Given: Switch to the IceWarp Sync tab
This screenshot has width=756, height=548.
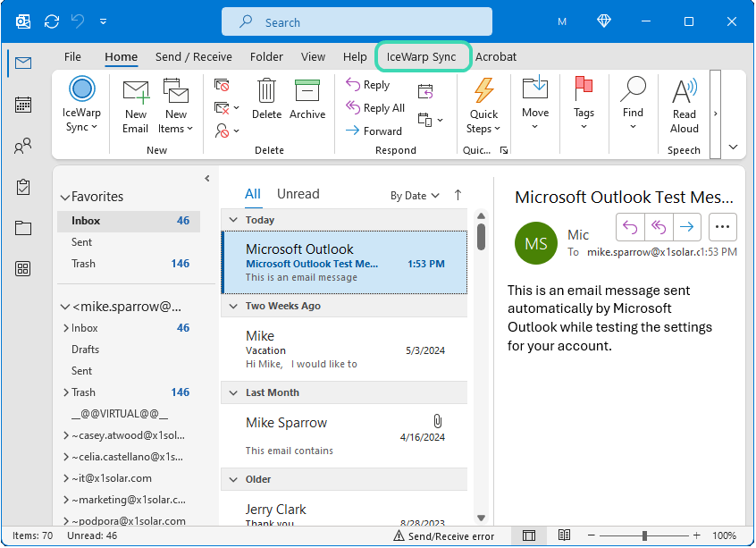Looking at the screenshot, I should coord(422,57).
